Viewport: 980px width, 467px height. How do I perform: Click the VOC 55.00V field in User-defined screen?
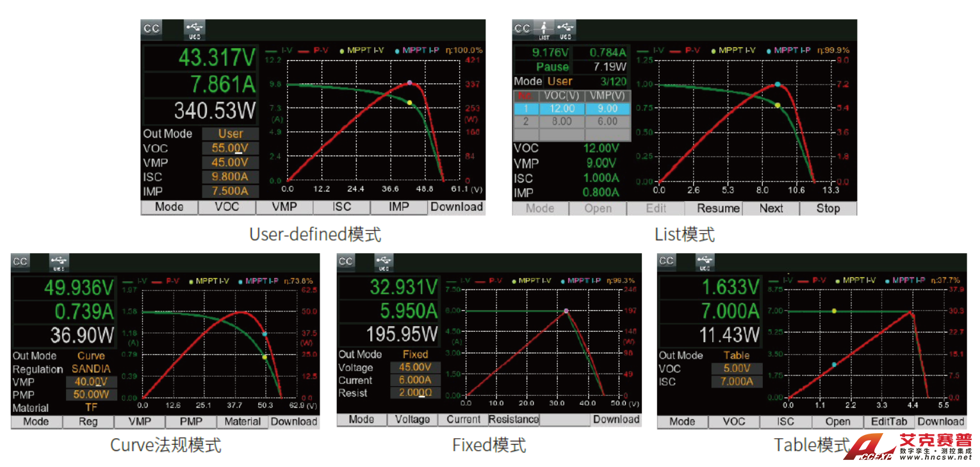click(231, 149)
